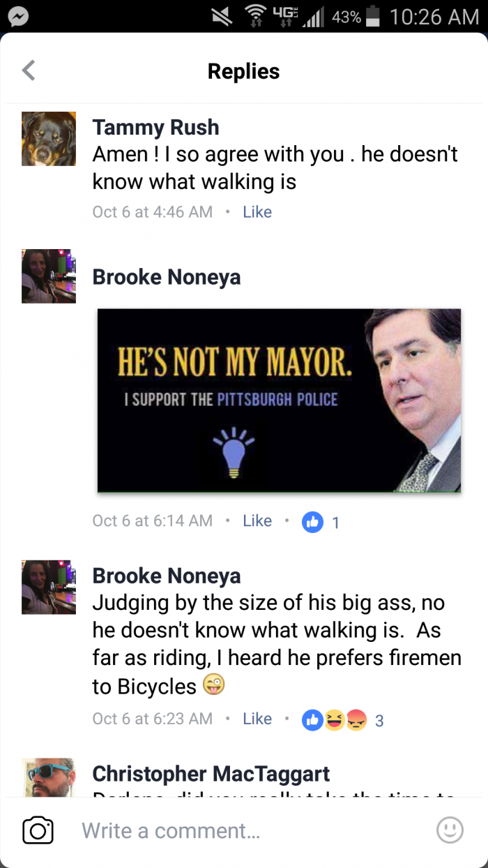Like Tammy Rush's comment
Screen dimensions: 488x868
257,212
